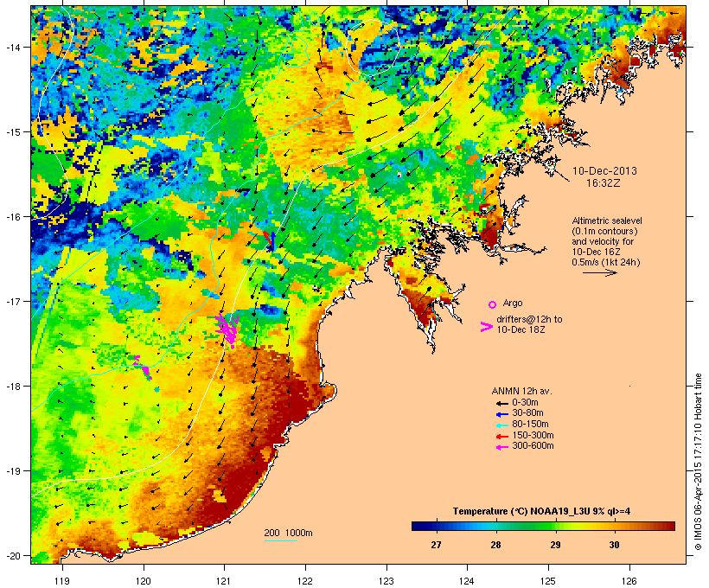Click the latitude axis label -14
Viewport: 709px width, 588px height.
pos(13,47)
